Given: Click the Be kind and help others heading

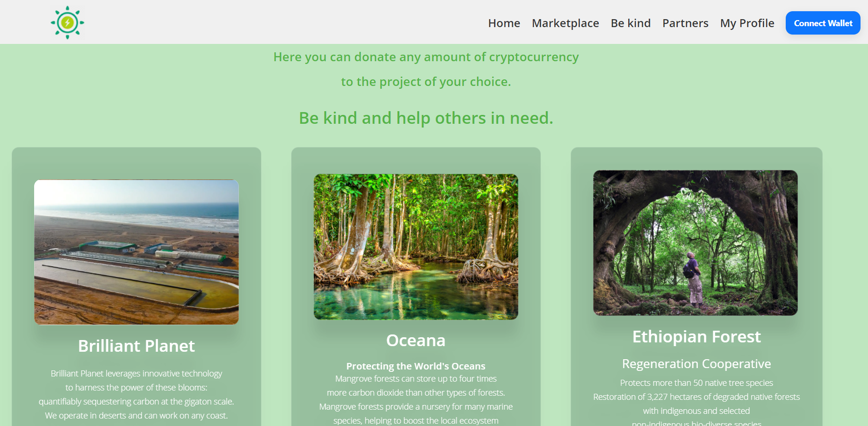Looking at the screenshot, I should [x=426, y=118].
